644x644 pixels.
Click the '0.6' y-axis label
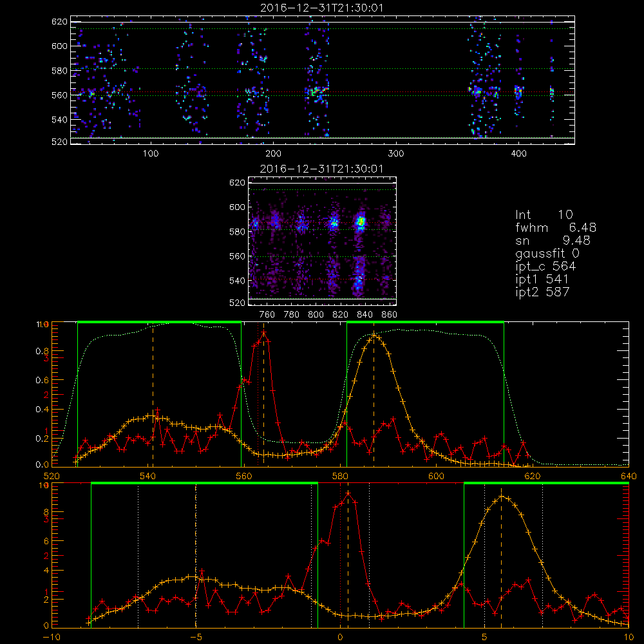(x=42, y=381)
